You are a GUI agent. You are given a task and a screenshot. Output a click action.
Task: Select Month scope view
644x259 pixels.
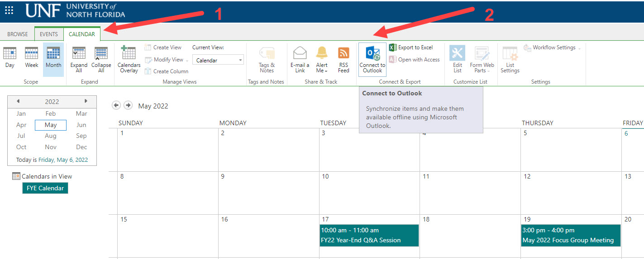(53, 60)
